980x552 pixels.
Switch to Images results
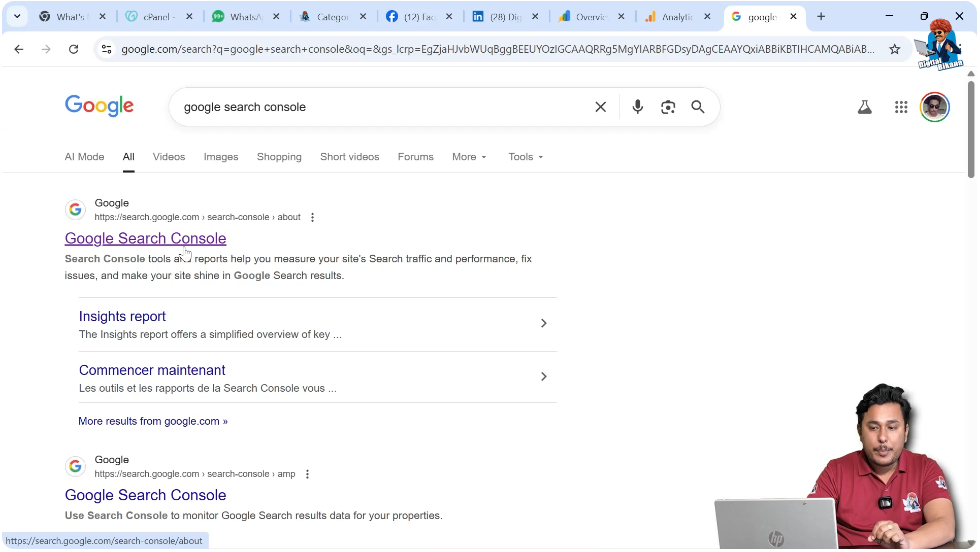[221, 157]
